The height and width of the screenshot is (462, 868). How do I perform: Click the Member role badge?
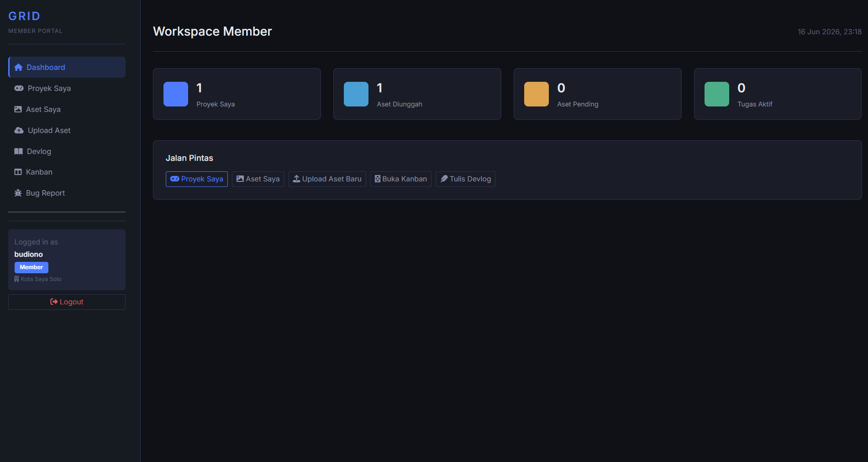click(x=32, y=267)
